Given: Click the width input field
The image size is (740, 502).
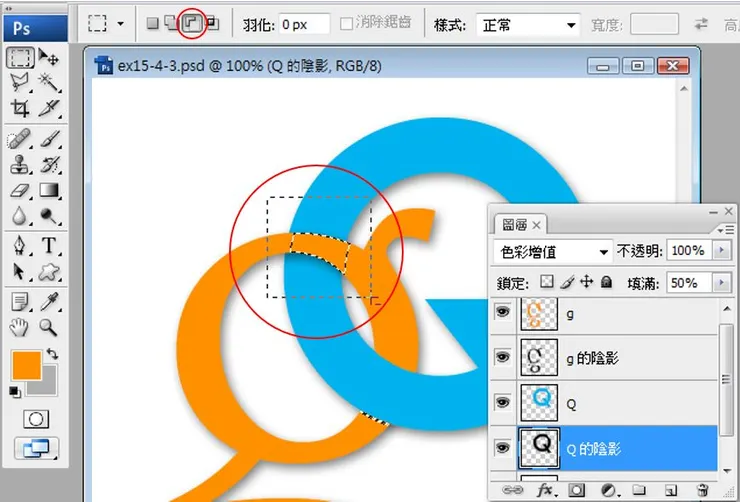Looking at the screenshot, I should tap(654, 24).
